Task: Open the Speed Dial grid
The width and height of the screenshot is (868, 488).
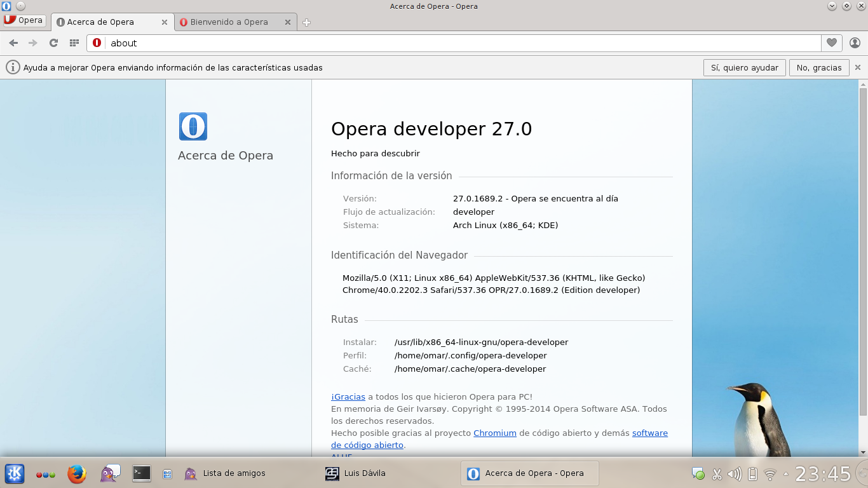Action: [x=74, y=43]
